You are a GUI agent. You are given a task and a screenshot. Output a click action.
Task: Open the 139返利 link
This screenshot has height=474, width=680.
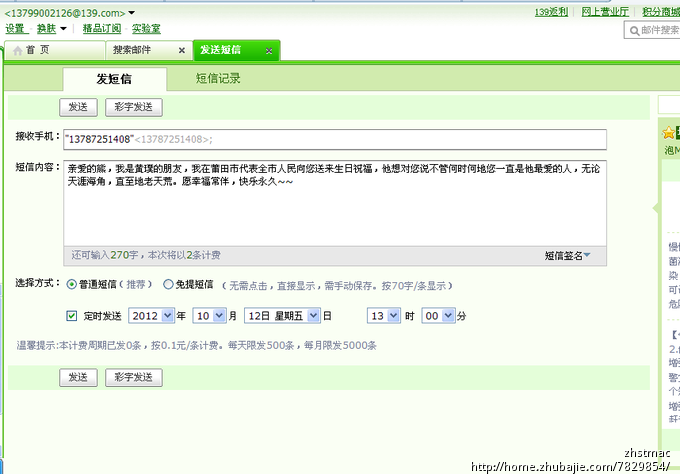[x=551, y=12]
